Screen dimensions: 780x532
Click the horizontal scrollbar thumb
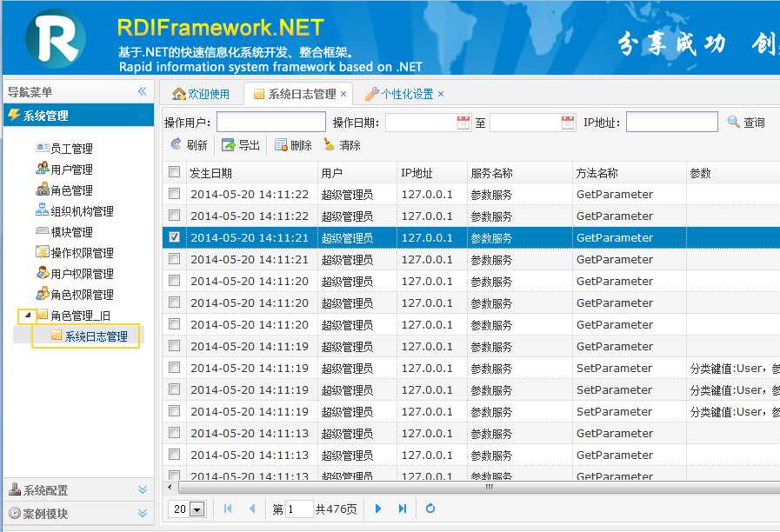tap(479, 488)
